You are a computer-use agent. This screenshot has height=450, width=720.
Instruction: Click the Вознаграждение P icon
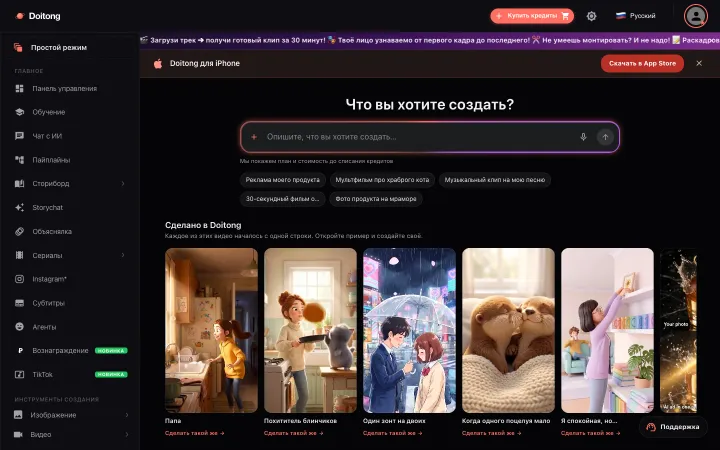point(20,351)
